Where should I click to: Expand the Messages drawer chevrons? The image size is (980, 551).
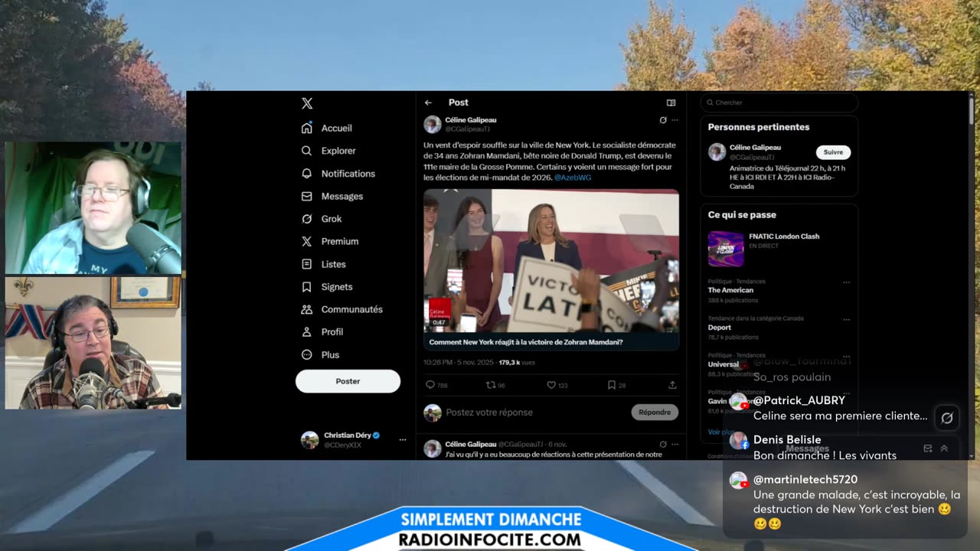[x=944, y=448]
